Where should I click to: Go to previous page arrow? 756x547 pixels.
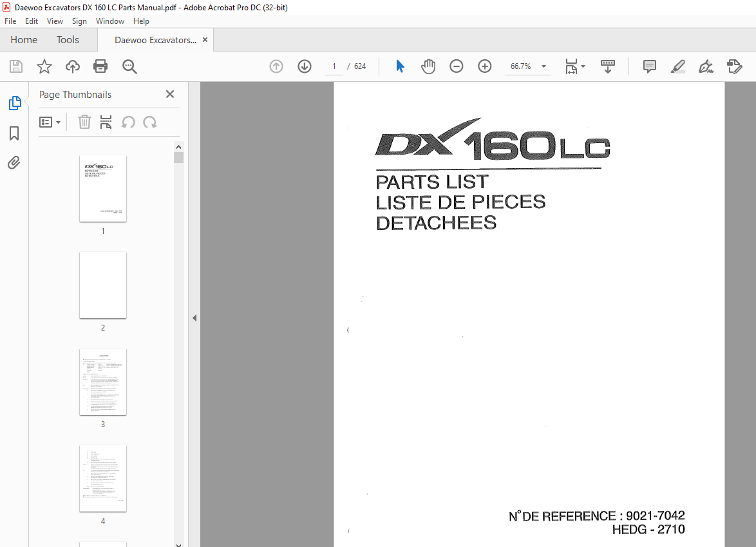pyautogui.click(x=276, y=66)
